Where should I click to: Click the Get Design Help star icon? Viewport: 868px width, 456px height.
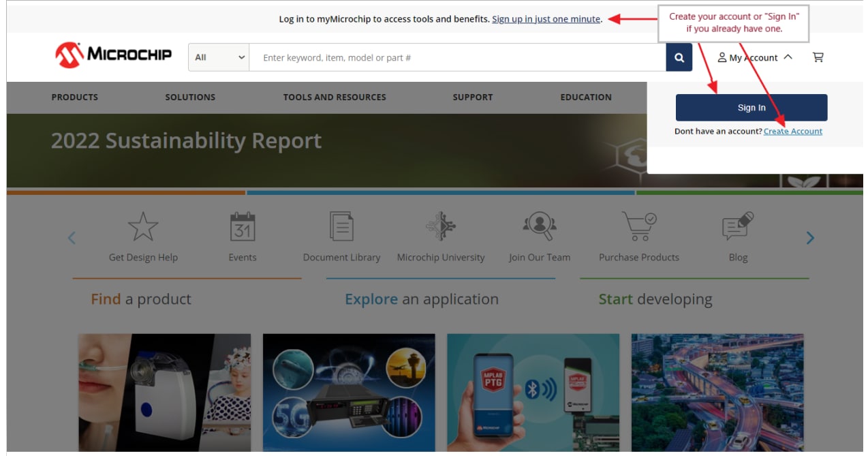point(143,226)
